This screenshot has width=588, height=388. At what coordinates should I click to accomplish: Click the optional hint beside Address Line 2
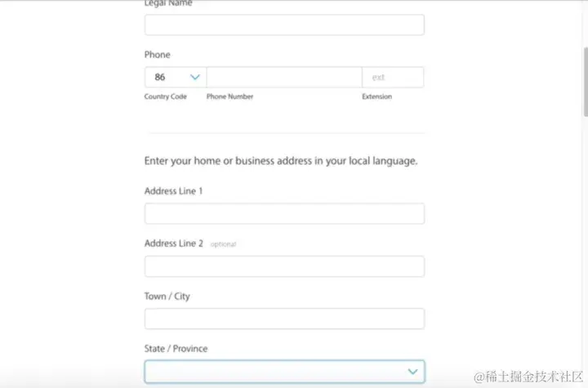(224, 244)
